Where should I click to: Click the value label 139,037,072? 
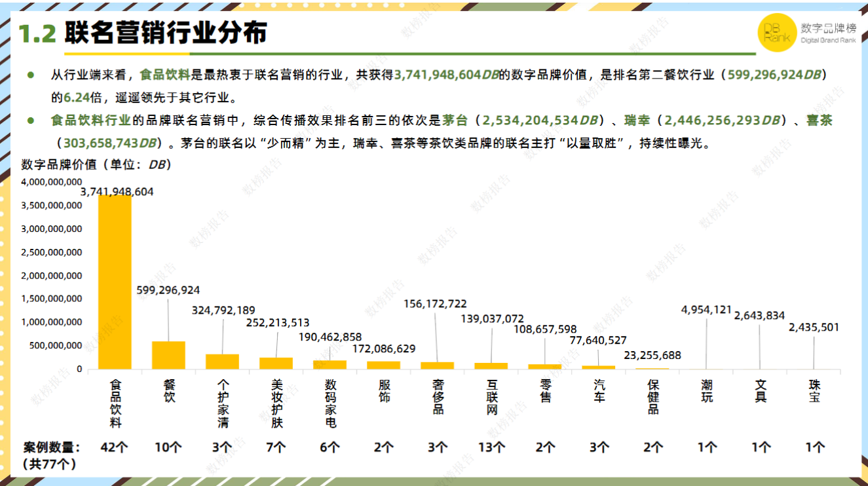492,318
